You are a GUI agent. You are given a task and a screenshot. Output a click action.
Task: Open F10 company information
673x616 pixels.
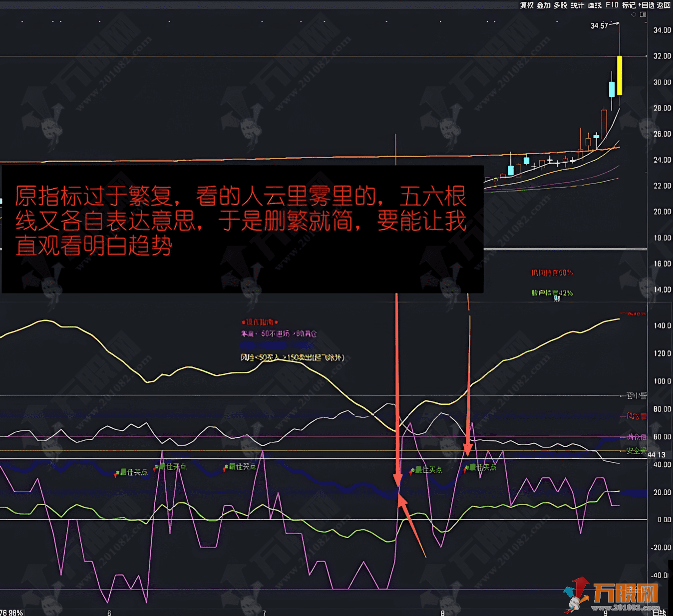point(612,6)
